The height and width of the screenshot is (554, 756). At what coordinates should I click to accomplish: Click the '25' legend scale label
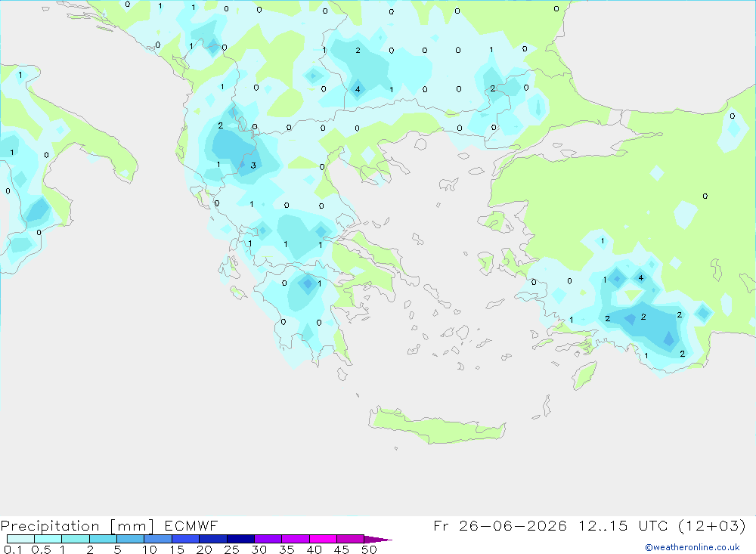[x=231, y=549]
